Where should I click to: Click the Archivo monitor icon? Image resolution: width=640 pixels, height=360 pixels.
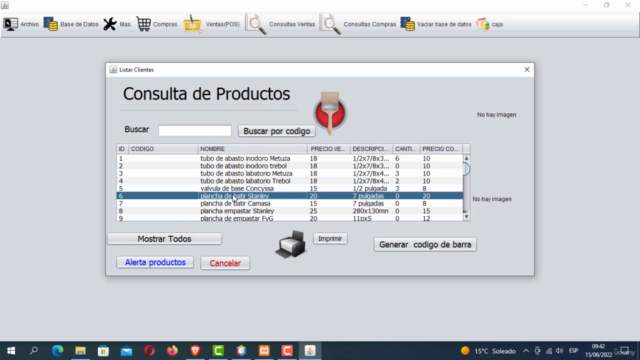(x=11, y=24)
